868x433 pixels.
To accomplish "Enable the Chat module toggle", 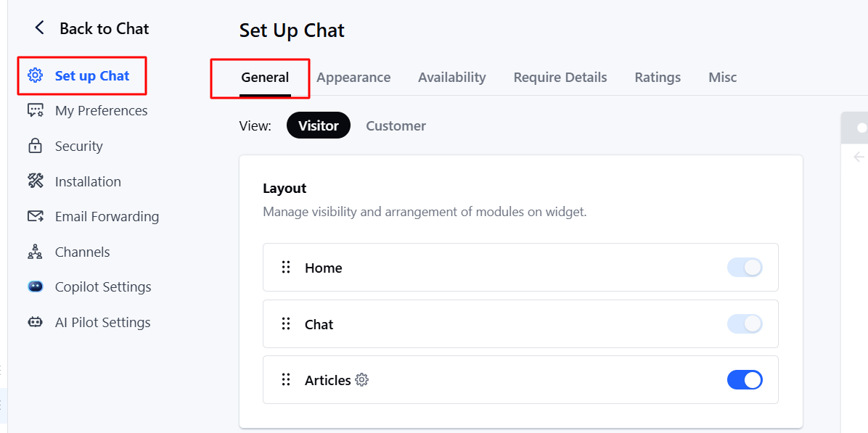I will click(745, 323).
